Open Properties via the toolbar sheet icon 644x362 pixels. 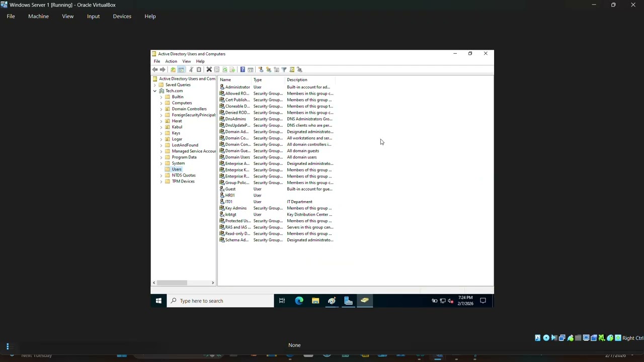217,69
